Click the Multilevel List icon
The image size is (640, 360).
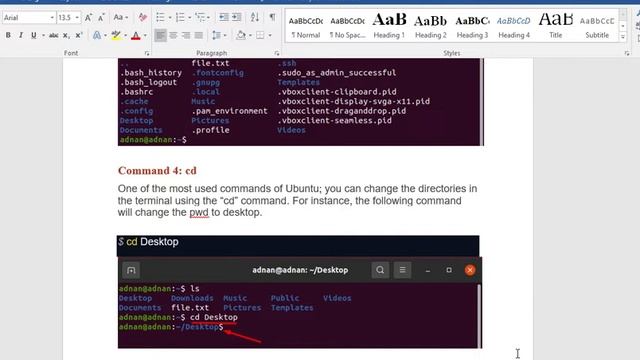pos(200,18)
